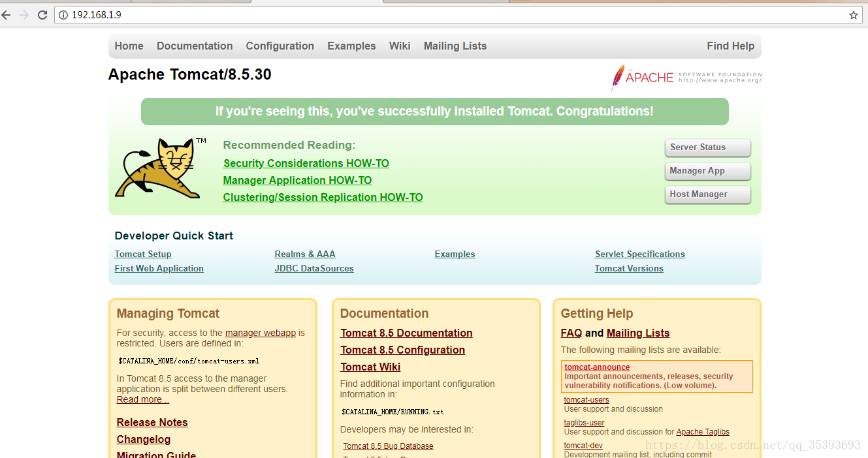Bookmark this page with star icon
The image size is (868, 458).
tap(853, 14)
